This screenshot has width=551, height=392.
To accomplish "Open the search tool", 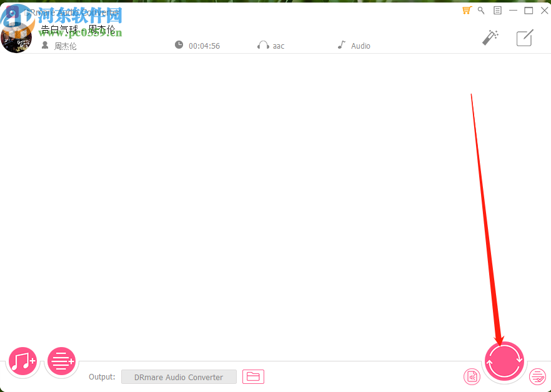I will point(481,10).
